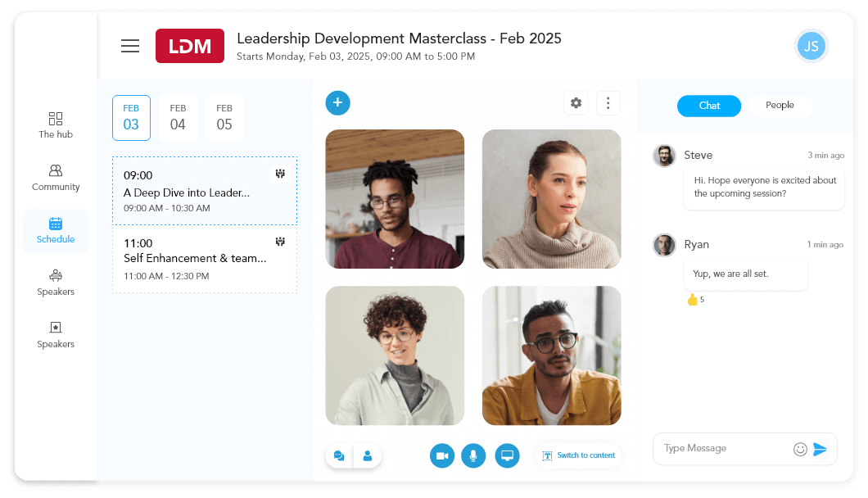Screen dimensions: 868x498
Task: Click Switch to content button
Action: (578, 455)
